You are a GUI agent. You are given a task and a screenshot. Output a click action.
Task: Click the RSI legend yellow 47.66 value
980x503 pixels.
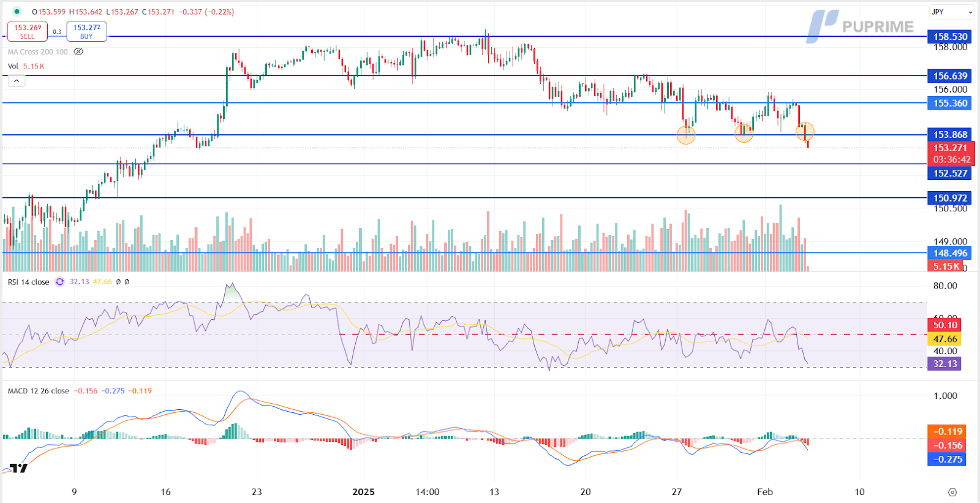tap(102, 282)
